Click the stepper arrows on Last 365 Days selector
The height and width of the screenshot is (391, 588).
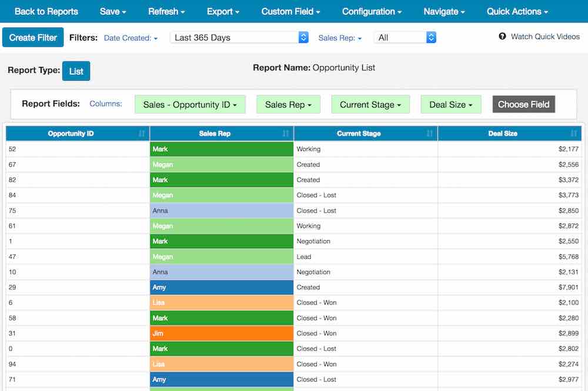(303, 37)
